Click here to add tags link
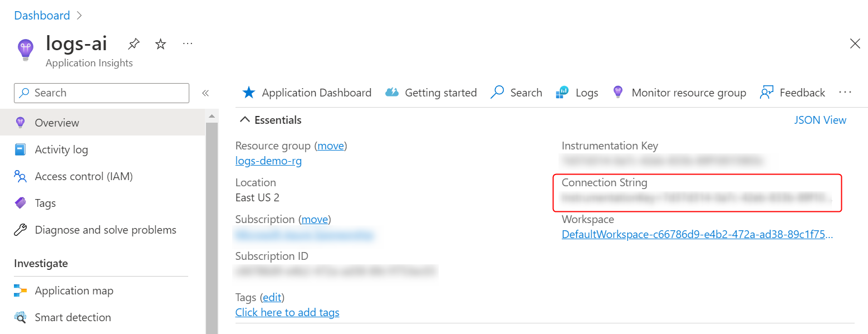The image size is (868, 334). pos(287,312)
